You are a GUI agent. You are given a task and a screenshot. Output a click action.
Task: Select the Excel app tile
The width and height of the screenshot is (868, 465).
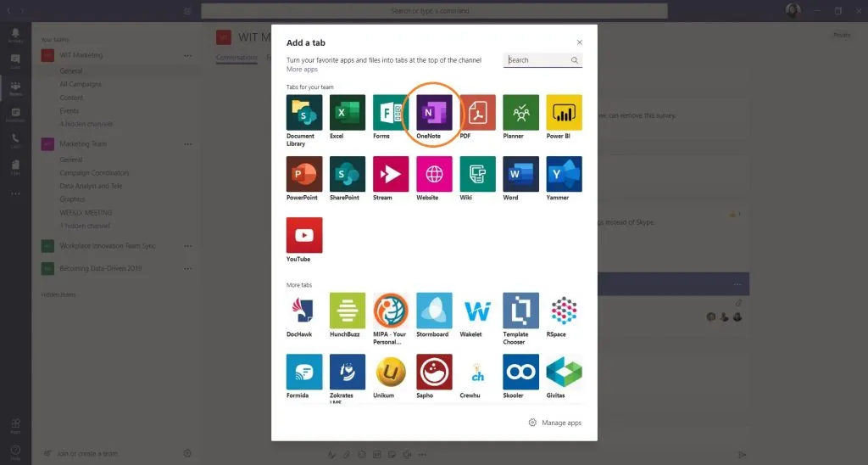[347, 113]
